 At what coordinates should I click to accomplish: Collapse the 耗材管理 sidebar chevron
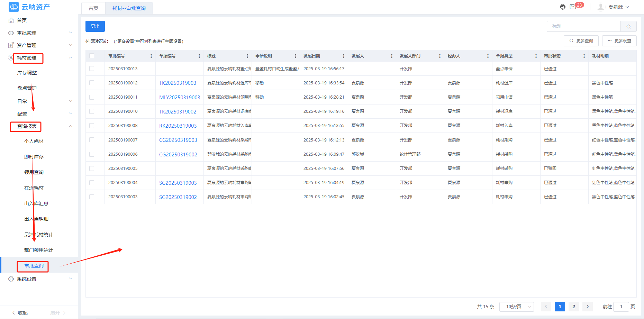click(71, 58)
